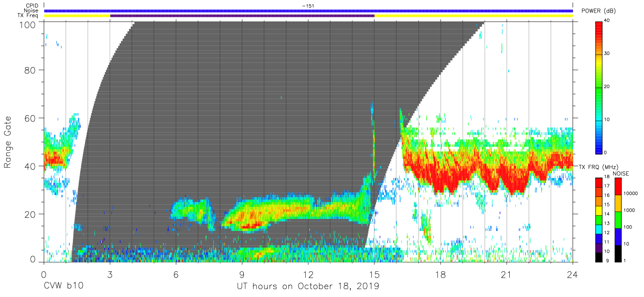Image resolution: width=644 pixels, height=297 pixels.
Task: Click the 'CVW b10' radar beam label
Action: coord(63,287)
